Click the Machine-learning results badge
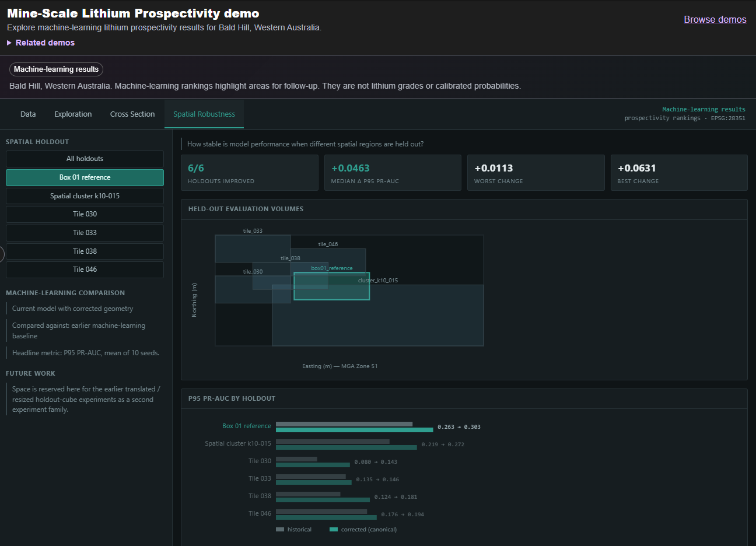 [56, 69]
